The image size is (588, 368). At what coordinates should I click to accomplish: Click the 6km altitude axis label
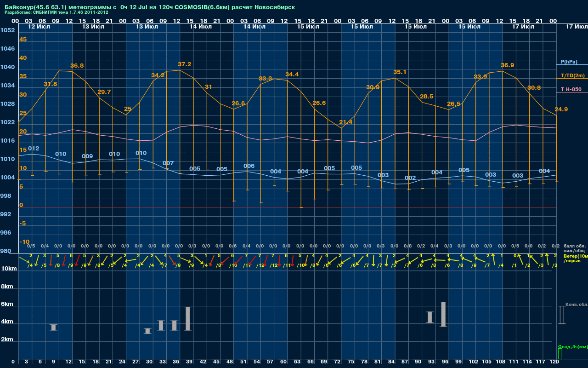[7, 304]
